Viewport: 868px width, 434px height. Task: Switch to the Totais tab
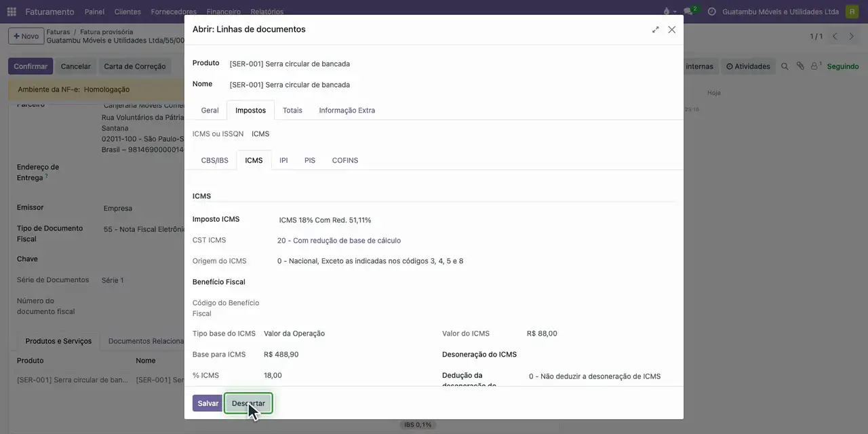click(292, 111)
